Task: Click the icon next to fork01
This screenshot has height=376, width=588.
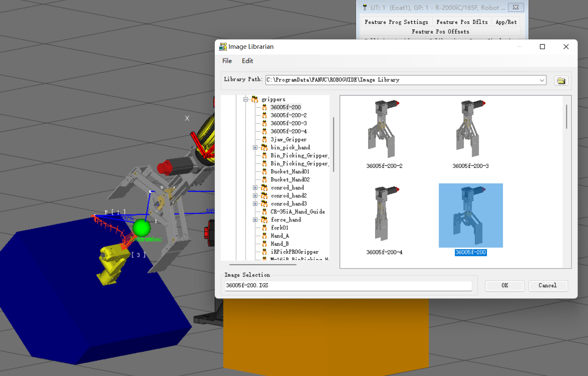Action: pyautogui.click(x=264, y=228)
